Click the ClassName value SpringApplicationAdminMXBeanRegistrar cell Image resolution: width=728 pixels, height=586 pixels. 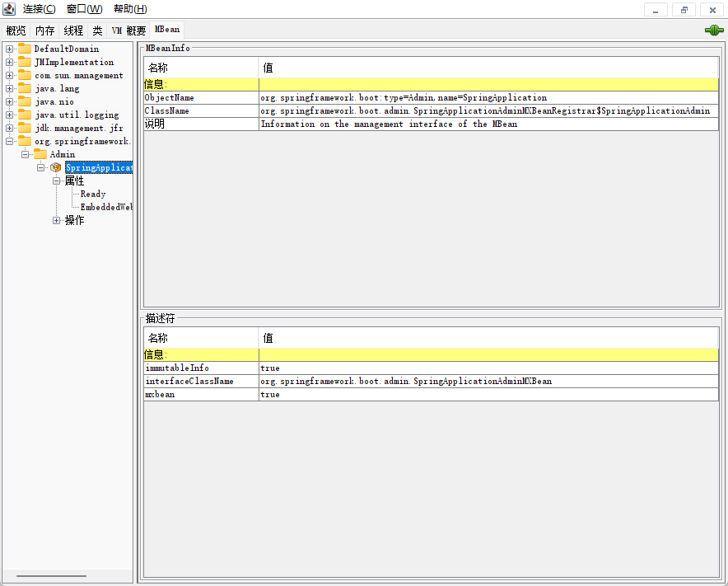[x=488, y=110]
